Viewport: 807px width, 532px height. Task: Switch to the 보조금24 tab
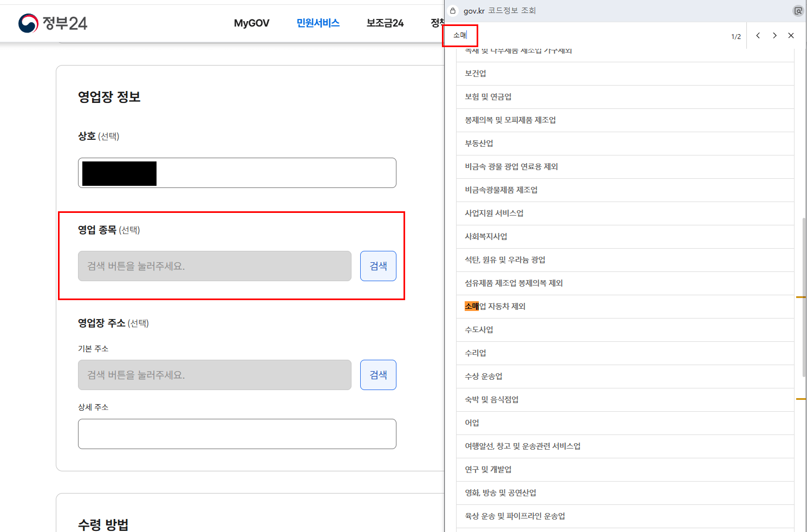click(384, 23)
